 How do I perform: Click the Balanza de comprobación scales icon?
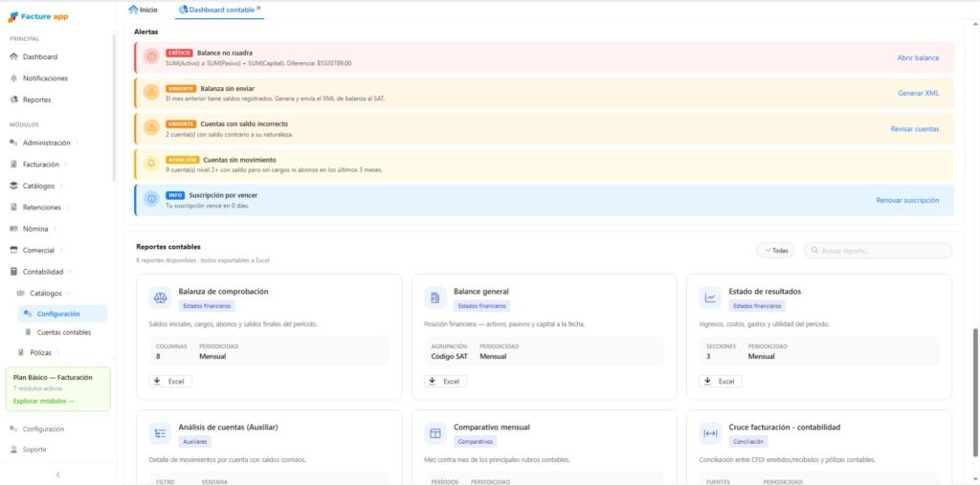pos(160,298)
